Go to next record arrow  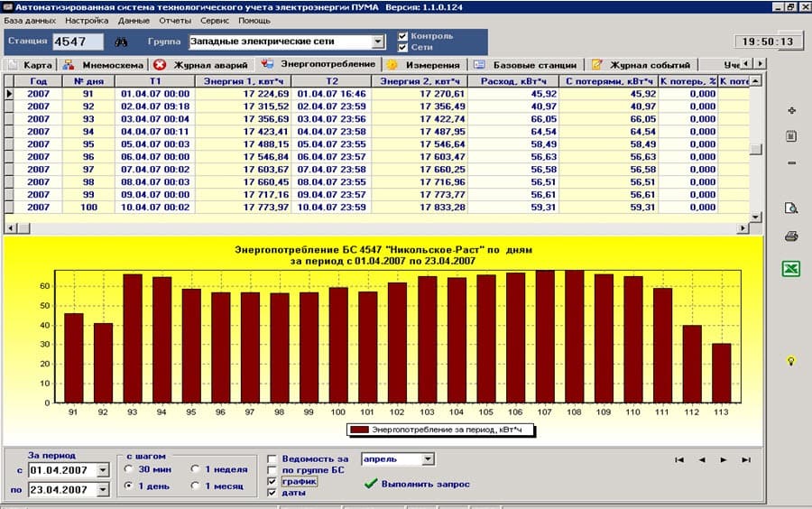[x=724, y=459]
